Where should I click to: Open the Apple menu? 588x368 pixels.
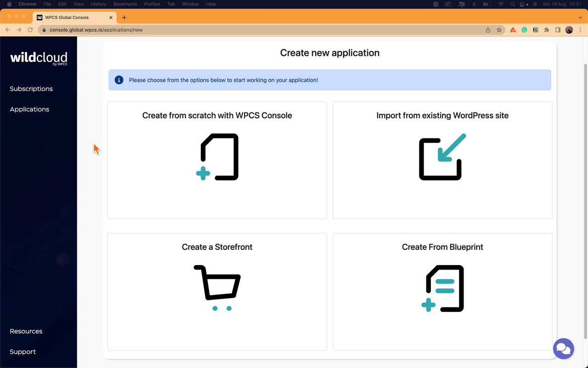click(x=9, y=4)
